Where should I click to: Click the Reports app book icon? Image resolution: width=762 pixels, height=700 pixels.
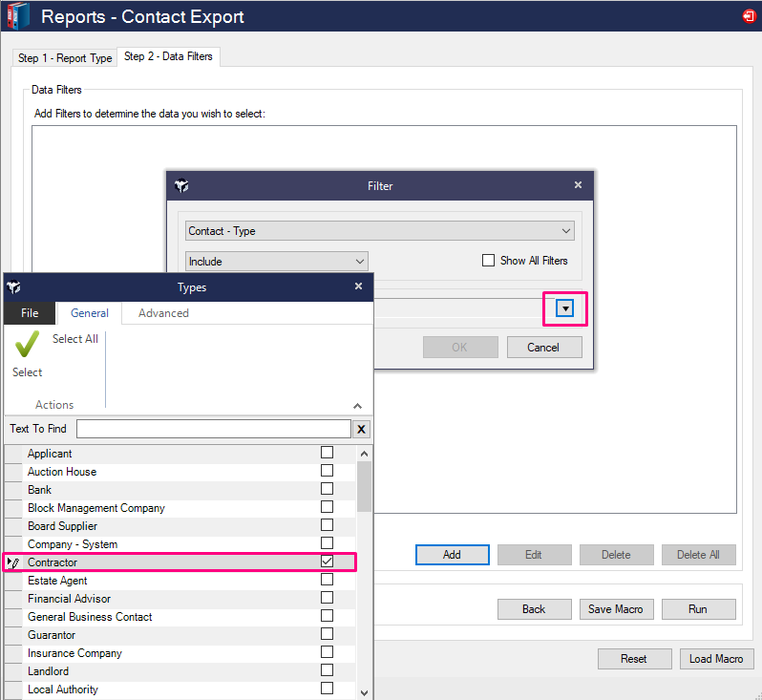(17, 16)
